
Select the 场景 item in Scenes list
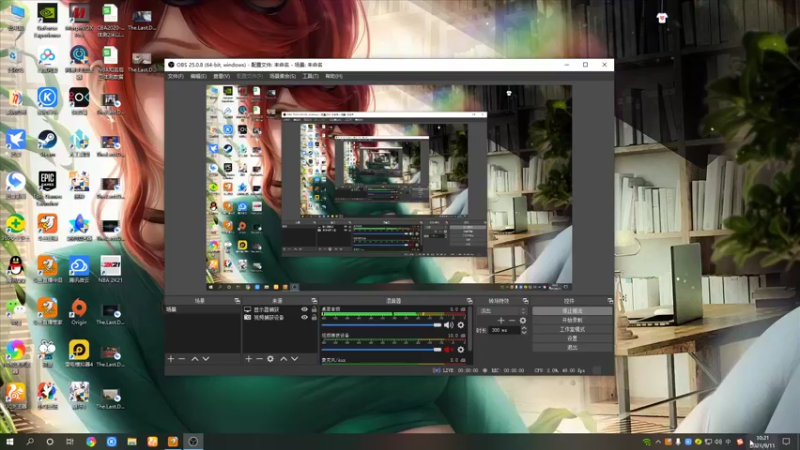203,310
